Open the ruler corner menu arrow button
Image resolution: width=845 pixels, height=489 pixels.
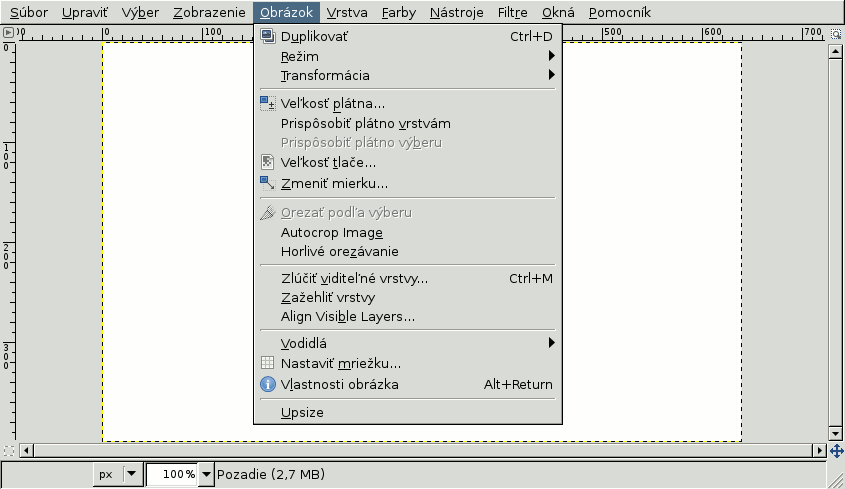click(8, 33)
